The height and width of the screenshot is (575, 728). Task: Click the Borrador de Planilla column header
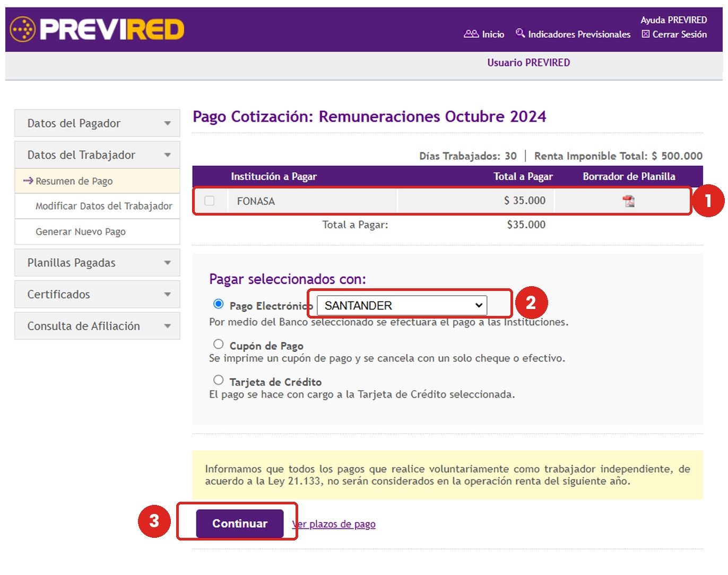tap(629, 176)
